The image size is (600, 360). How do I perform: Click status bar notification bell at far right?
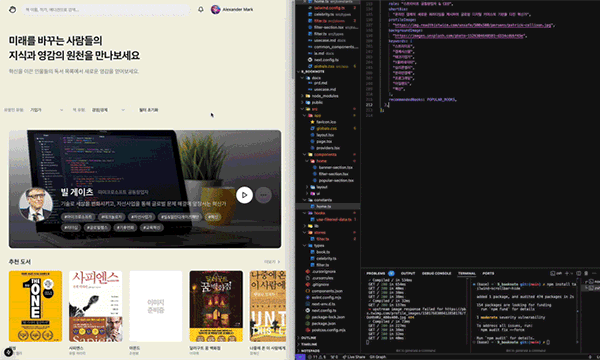591,357
